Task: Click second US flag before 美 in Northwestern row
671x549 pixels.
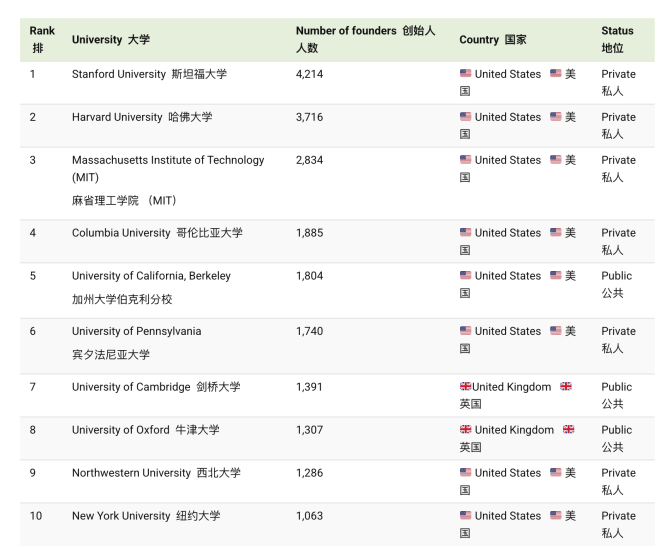Action: point(555,472)
